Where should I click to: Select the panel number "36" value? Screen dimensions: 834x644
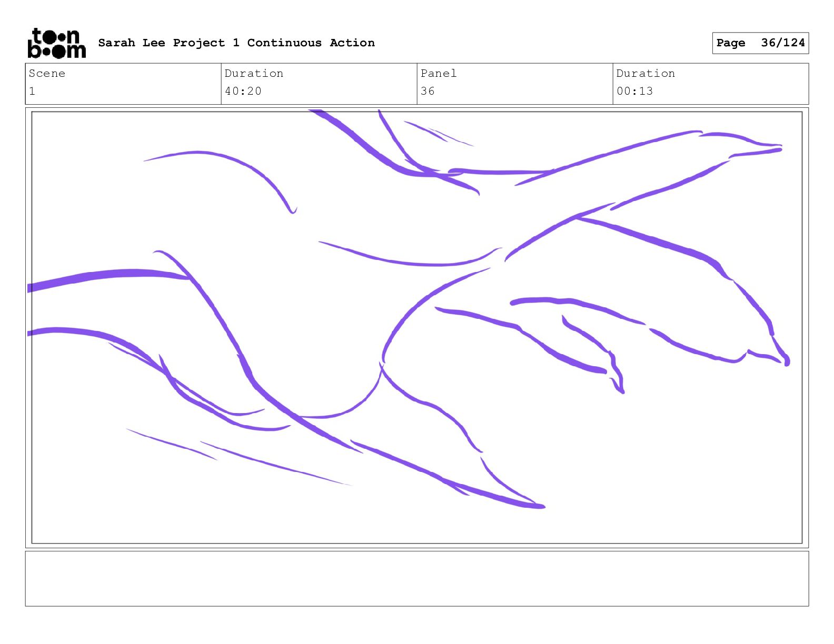[428, 91]
